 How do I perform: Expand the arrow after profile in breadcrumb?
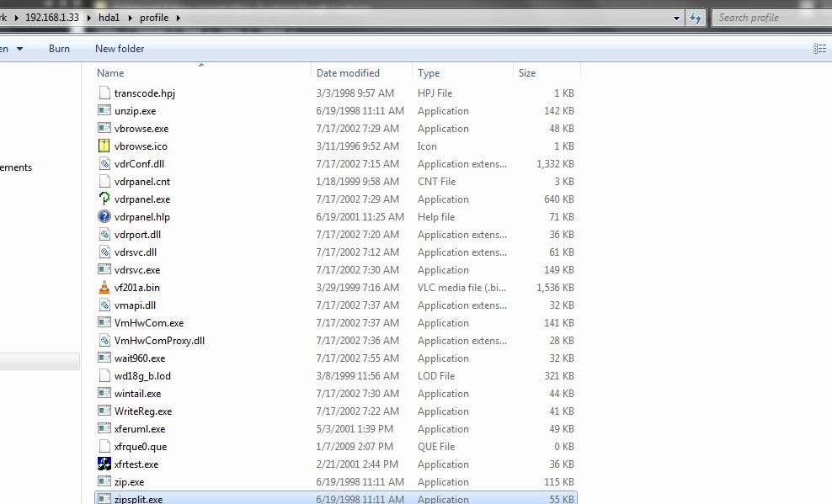click(x=179, y=18)
